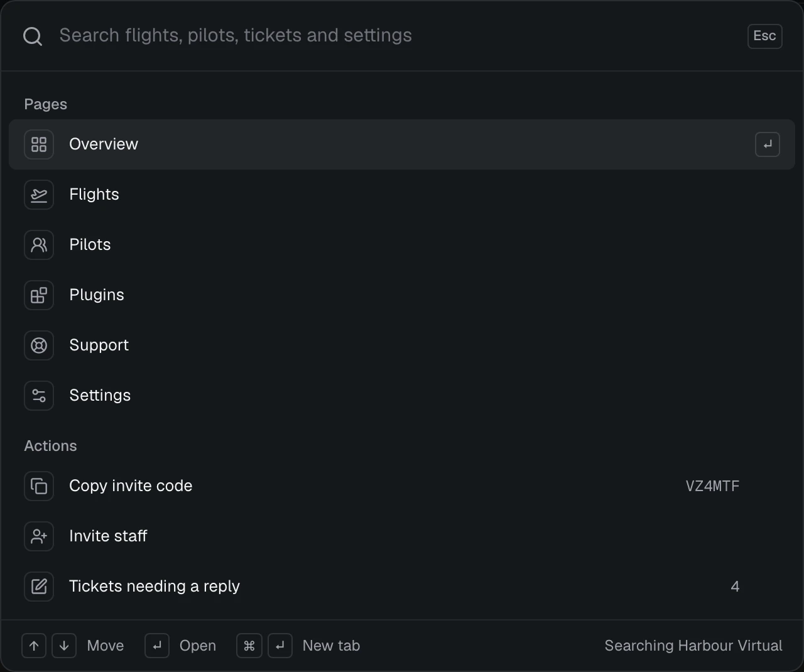Click the tickets edit pencil icon
This screenshot has width=804, height=672.
pyautogui.click(x=39, y=587)
